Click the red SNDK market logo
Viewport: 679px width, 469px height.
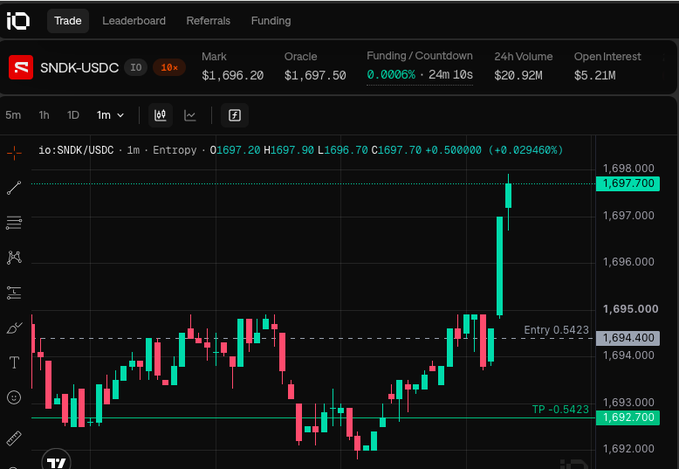click(x=21, y=68)
